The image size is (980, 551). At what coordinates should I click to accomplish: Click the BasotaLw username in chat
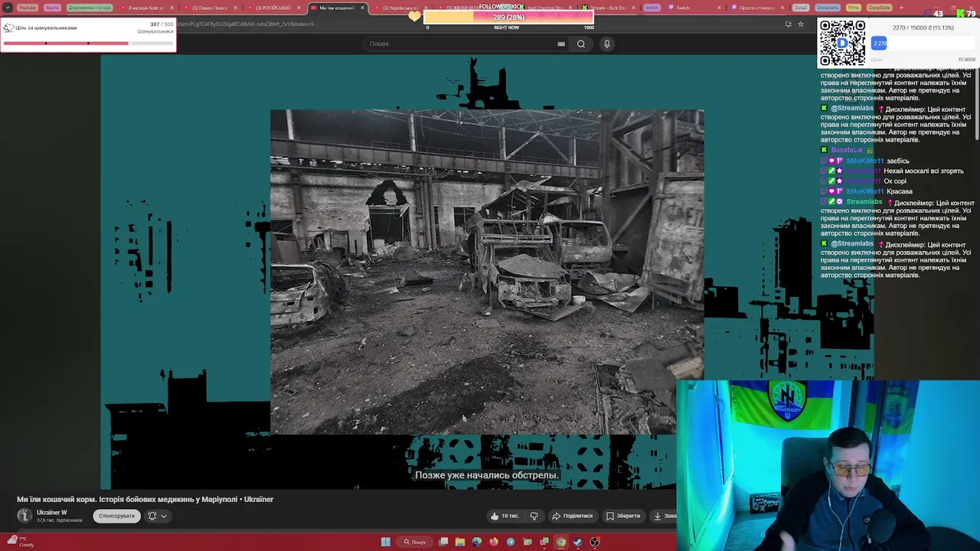pyautogui.click(x=846, y=150)
